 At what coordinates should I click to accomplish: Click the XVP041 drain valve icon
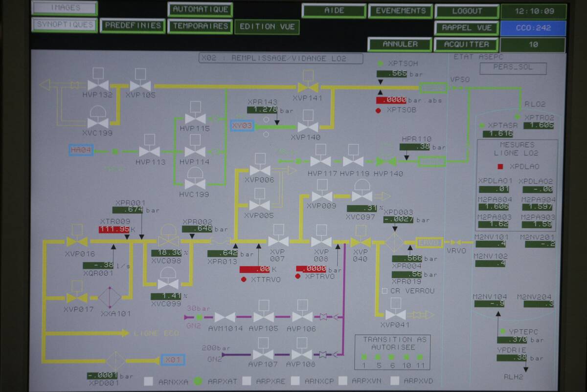point(395,315)
